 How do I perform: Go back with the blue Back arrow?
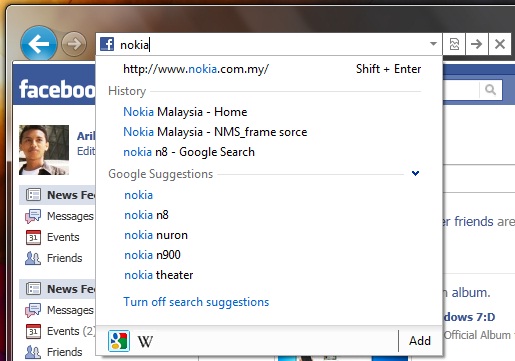[39, 44]
